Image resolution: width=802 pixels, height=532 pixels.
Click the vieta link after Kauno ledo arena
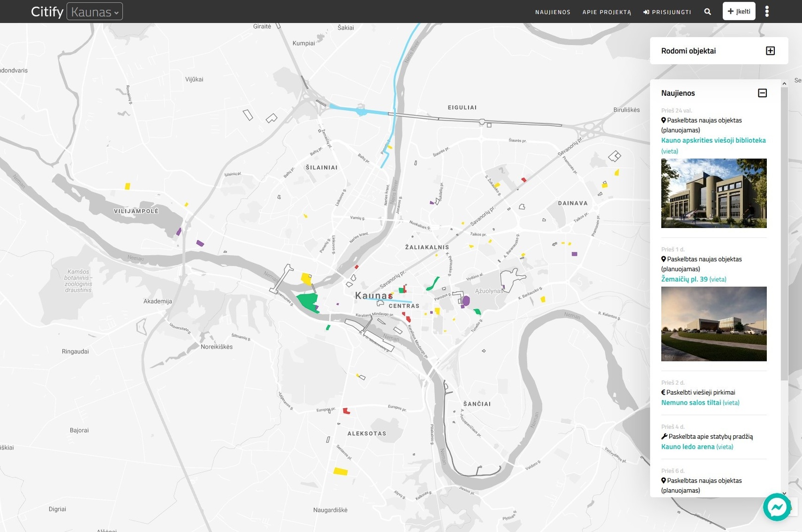725,447
